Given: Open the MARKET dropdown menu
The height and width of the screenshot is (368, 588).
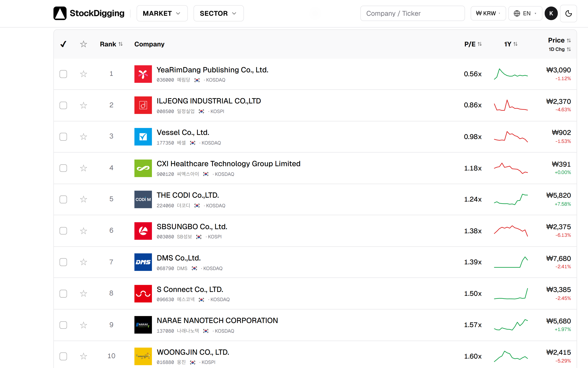Looking at the screenshot, I should point(162,13).
